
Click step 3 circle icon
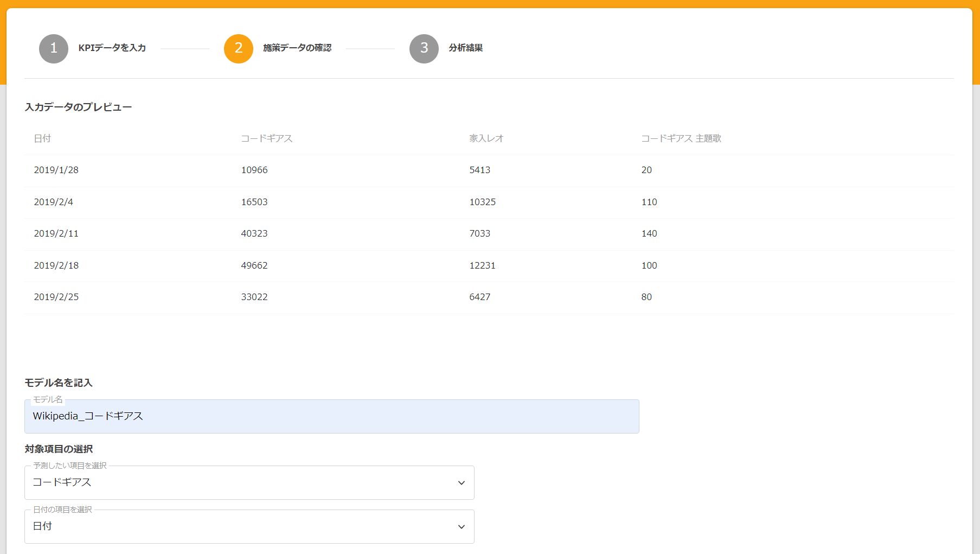tap(424, 48)
